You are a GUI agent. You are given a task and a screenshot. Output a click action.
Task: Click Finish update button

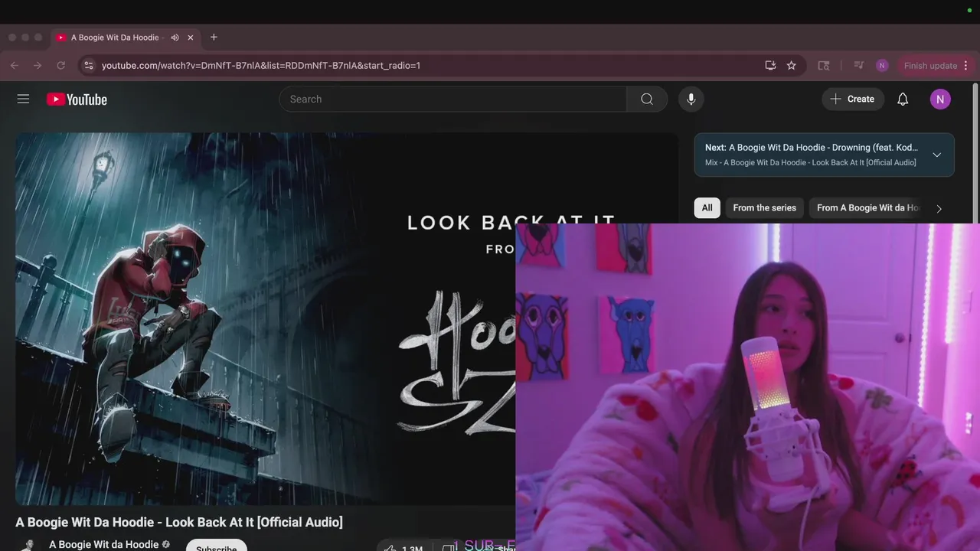[x=930, y=66]
